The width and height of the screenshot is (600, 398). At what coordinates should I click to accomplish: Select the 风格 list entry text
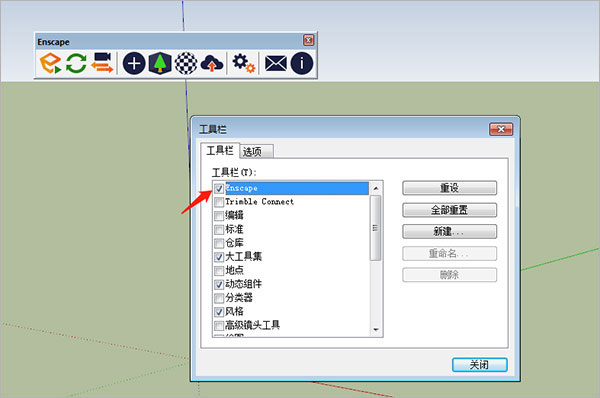[x=234, y=312]
